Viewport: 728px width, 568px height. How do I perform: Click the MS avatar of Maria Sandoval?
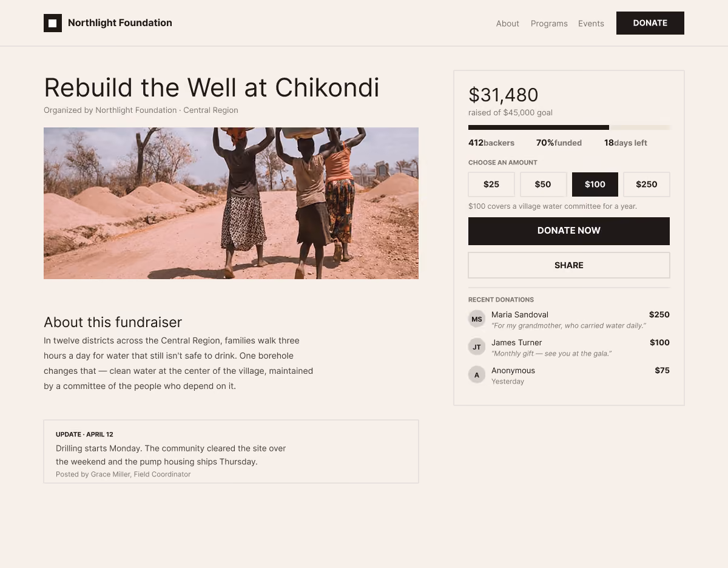click(477, 319)
